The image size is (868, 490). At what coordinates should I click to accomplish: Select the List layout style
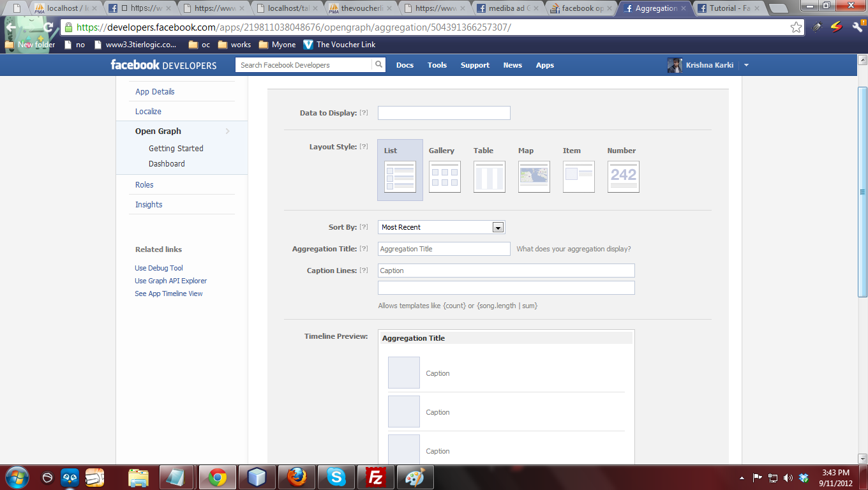click(x=400, y=170)
